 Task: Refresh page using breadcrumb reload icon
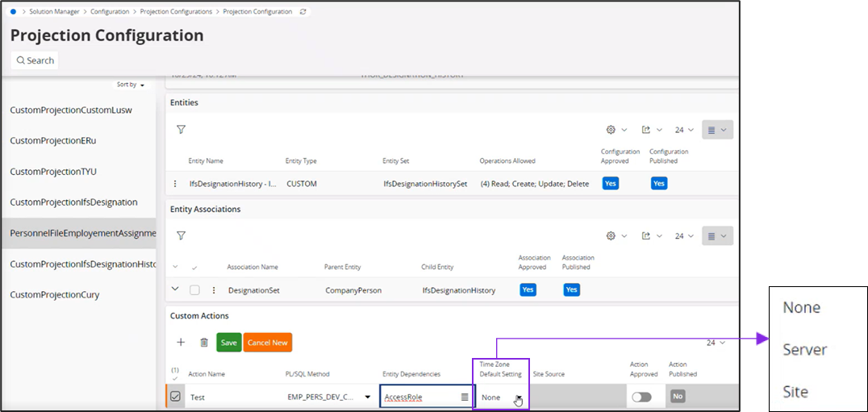click(303, 12)
